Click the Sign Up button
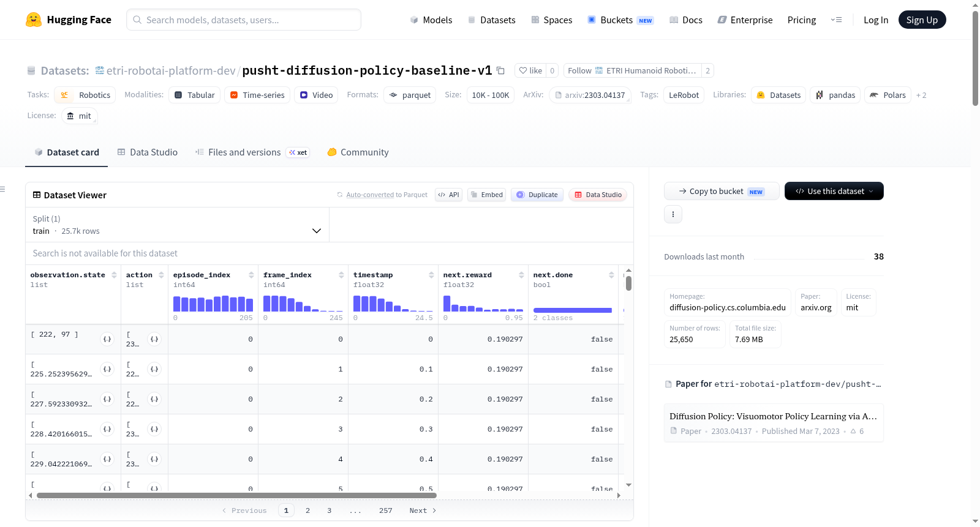980x527 pixels. coord(922,20)
